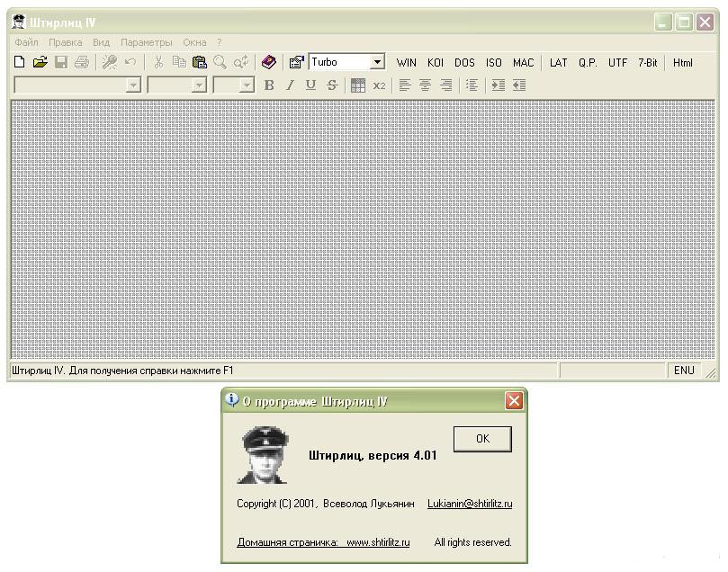This screenshot has width=728, height=572.
Task: Minimize the Штирлиц IV main window
Action: tap(663, 22)
